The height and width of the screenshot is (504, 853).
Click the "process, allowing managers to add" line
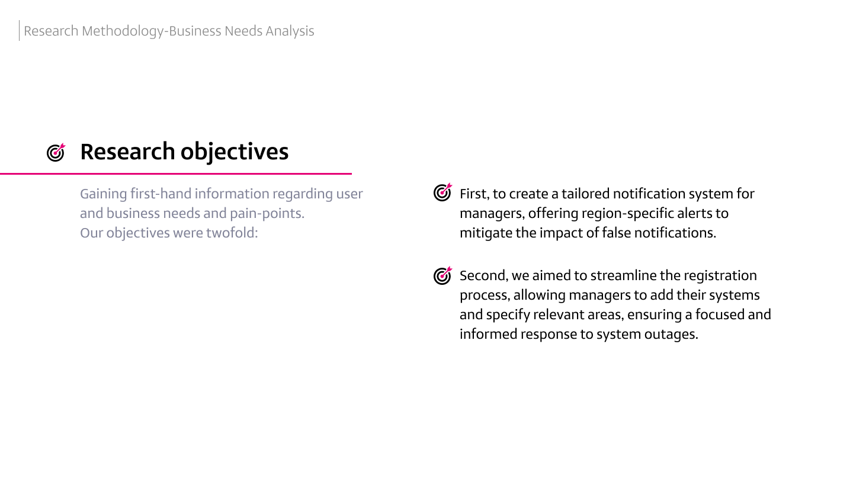pyautogui.click(x=610, y=295)
